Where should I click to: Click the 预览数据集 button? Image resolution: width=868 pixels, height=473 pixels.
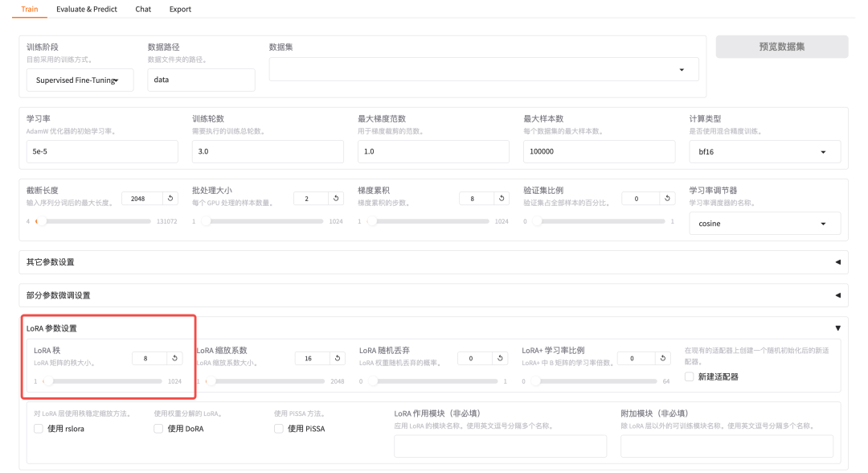(x=782, y=47)
